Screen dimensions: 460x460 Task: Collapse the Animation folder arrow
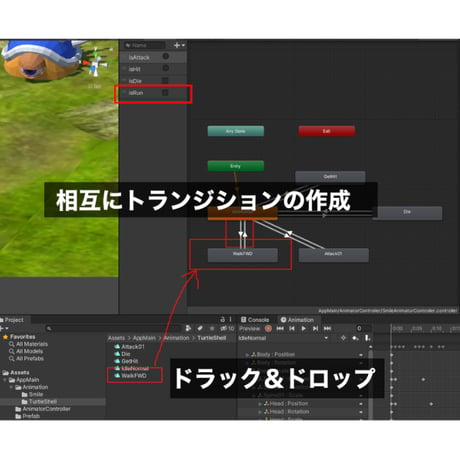point(11,387)
